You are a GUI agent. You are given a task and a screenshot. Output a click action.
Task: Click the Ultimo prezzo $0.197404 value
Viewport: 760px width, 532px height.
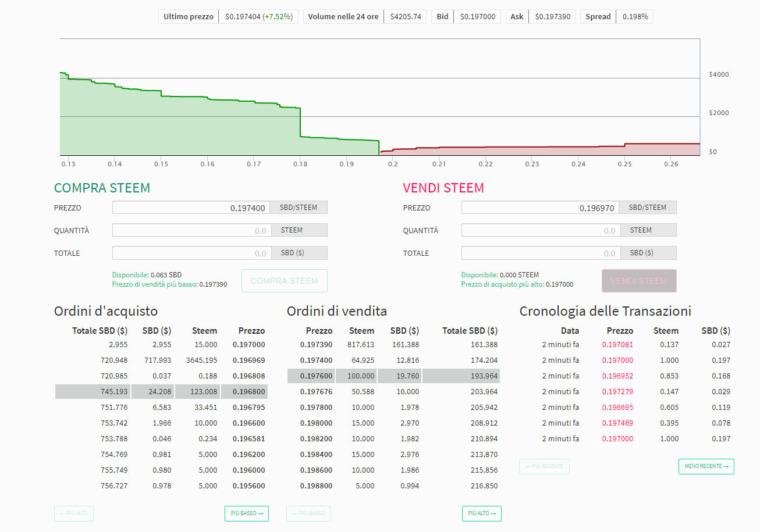pos(258,17)
